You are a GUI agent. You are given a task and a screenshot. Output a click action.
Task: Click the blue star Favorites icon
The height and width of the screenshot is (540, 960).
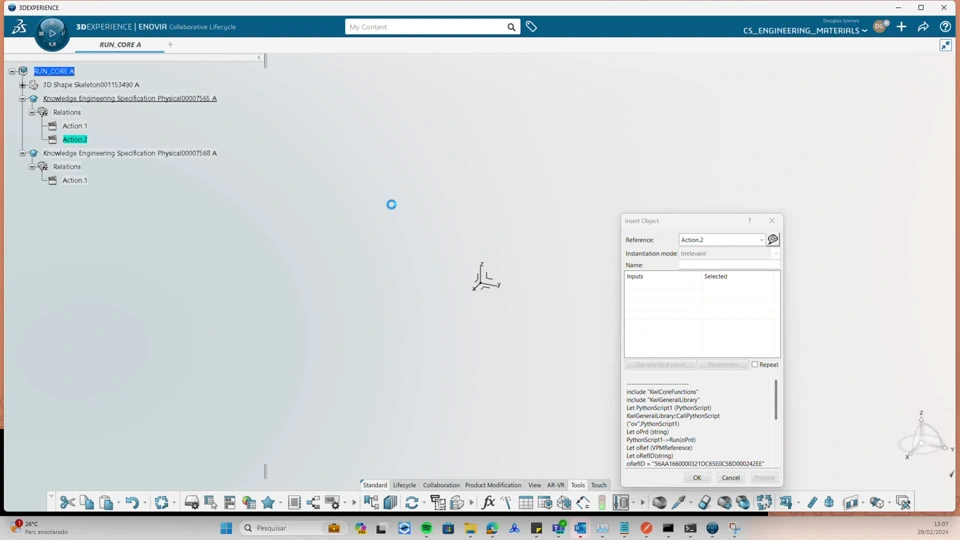[x=268, y=503]
